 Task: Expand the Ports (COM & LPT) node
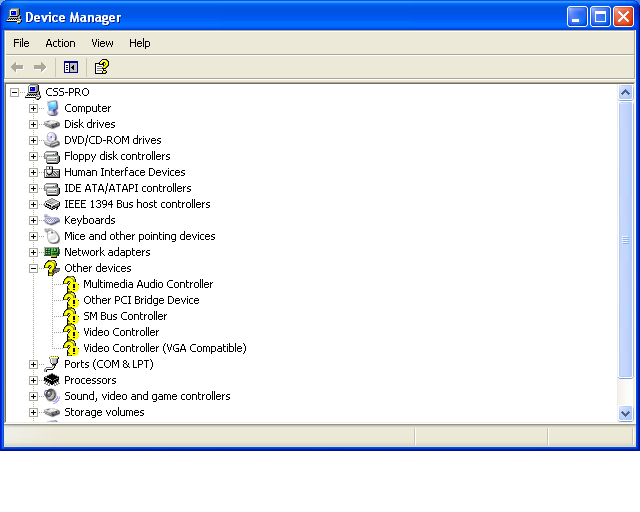[33, 364]
